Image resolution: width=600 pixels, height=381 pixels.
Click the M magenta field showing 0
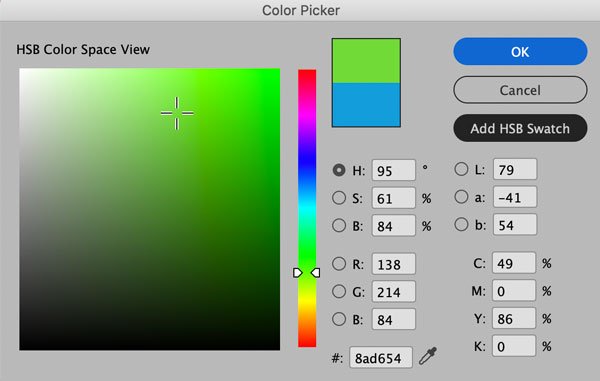(x=514, y=291)
